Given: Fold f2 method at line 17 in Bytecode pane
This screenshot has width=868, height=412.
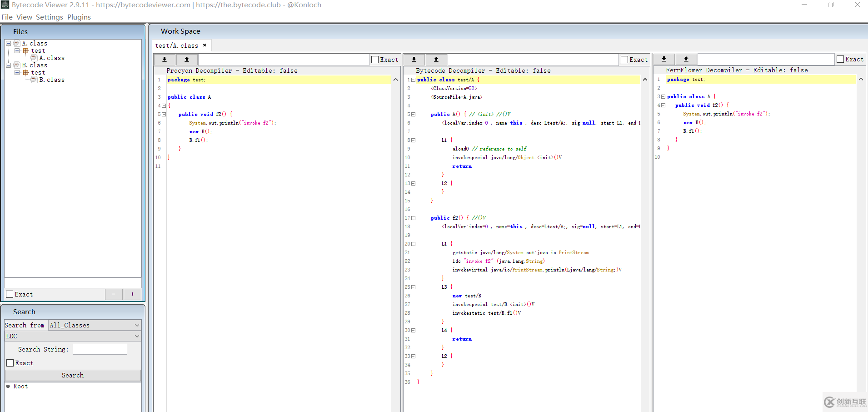Looking at the screenshot, I should pyautogui.click(x=413, y=218).
